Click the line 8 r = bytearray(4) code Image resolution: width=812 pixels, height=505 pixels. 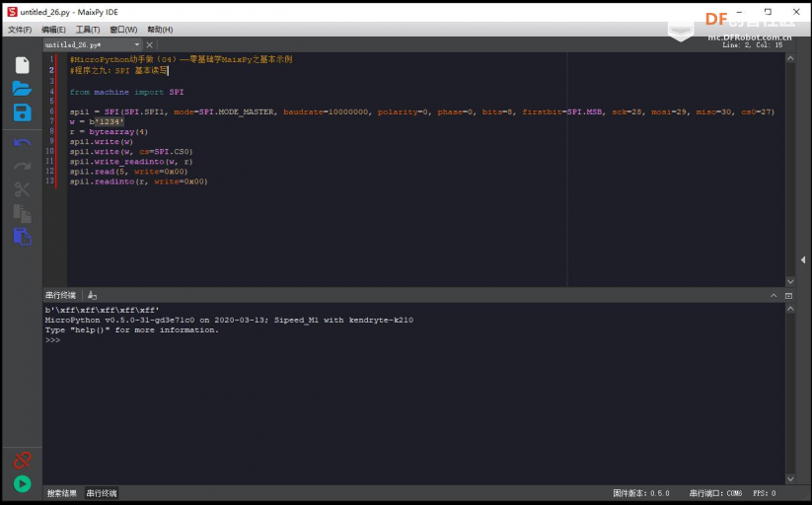[109, 131]
